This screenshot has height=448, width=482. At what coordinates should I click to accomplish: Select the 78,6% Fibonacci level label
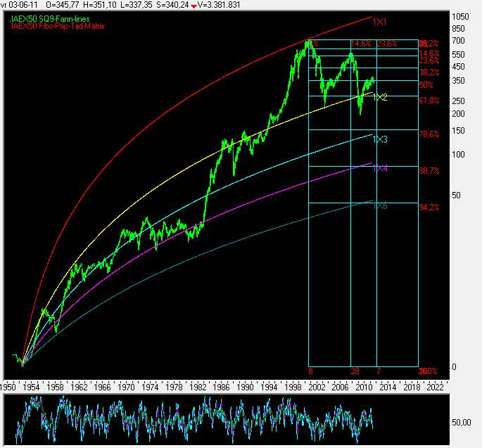[429, 134]
